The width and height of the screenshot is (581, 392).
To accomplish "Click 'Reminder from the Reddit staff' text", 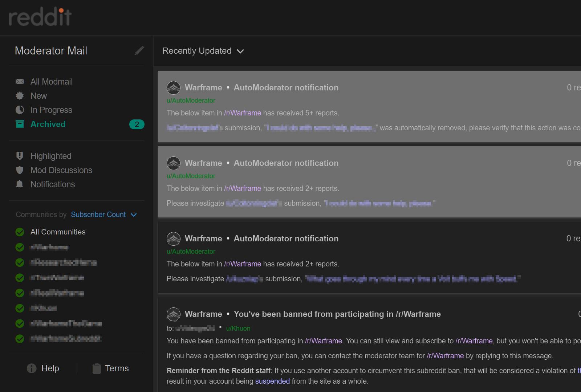I will (x=219, y=371).
